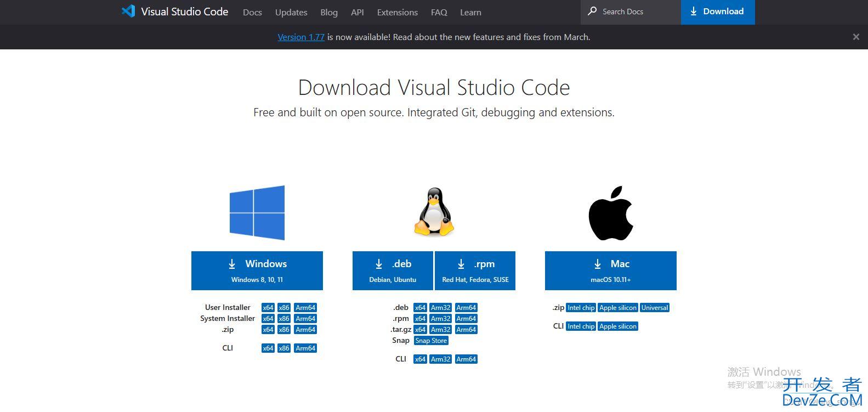The image size is (868, 412).
Task: Select Intel chip for Mac CLI
Action: click(581, 326)
